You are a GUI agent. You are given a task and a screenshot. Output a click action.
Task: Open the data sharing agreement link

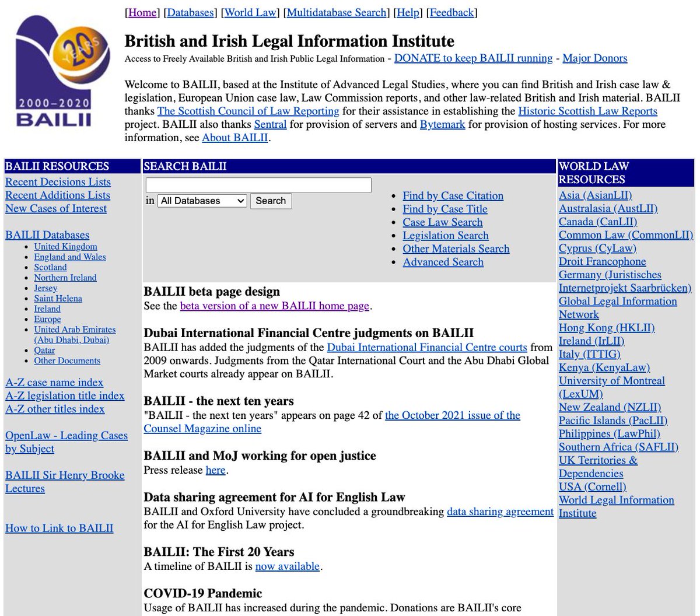click(x=500, y=512)
